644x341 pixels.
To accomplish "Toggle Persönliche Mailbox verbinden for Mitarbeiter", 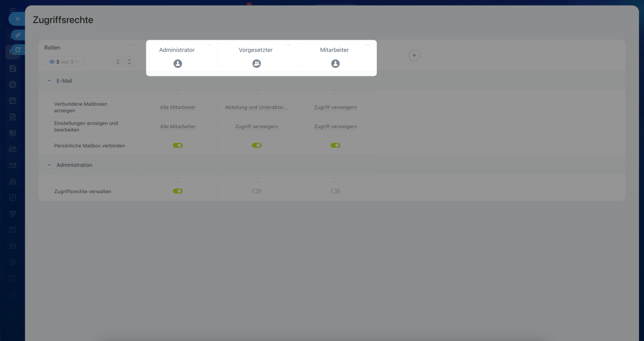I will point(336,145).
